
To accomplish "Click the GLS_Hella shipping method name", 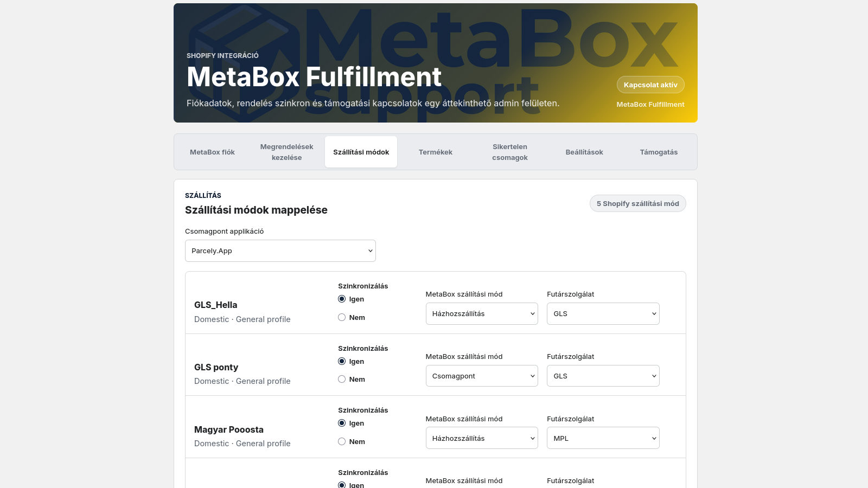I will pyautogui.click(x=216, y=305).
